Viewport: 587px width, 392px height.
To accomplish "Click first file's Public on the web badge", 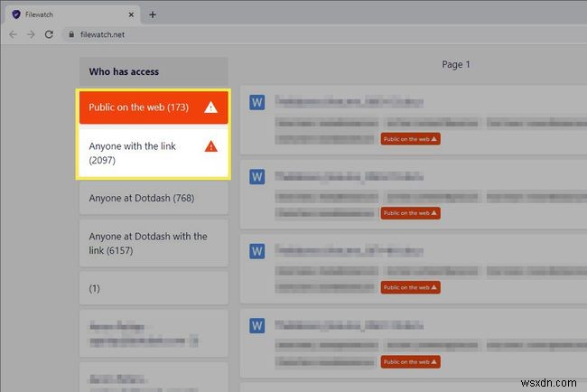I will 410,139.
